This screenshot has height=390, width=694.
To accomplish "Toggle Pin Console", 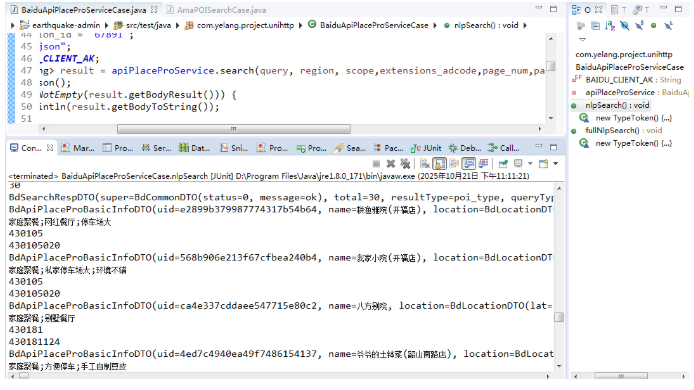I will 503,164.
